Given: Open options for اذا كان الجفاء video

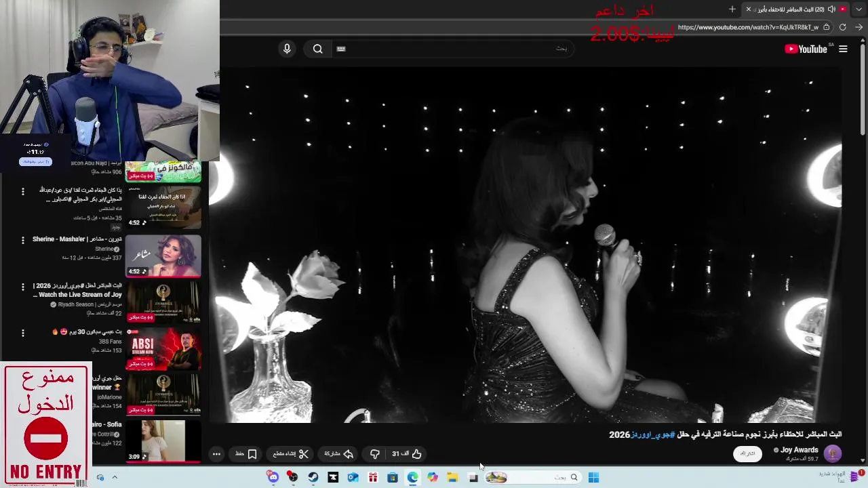Looking at the screenshot, I should click(x=22, y=192).
